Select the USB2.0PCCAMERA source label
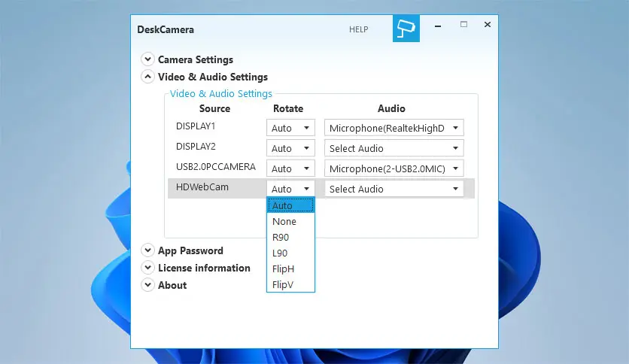The width and height of the screenshot is (629, 364). [x=216, y=167]
